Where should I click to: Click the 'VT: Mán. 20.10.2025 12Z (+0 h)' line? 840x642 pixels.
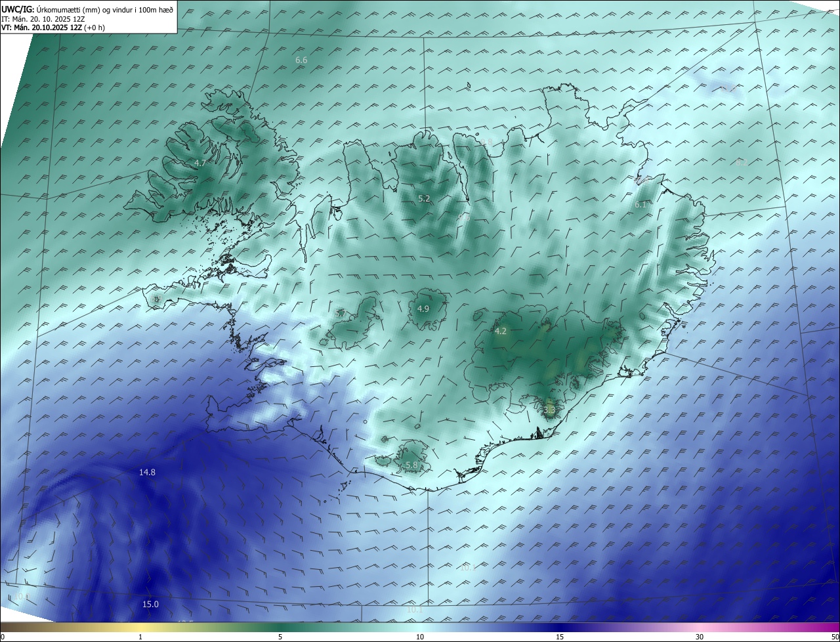(53, 28)
